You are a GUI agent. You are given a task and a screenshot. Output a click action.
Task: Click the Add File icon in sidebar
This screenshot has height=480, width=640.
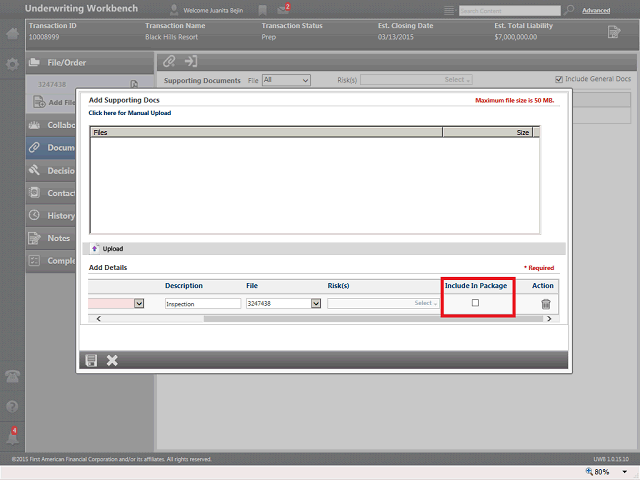39,102
